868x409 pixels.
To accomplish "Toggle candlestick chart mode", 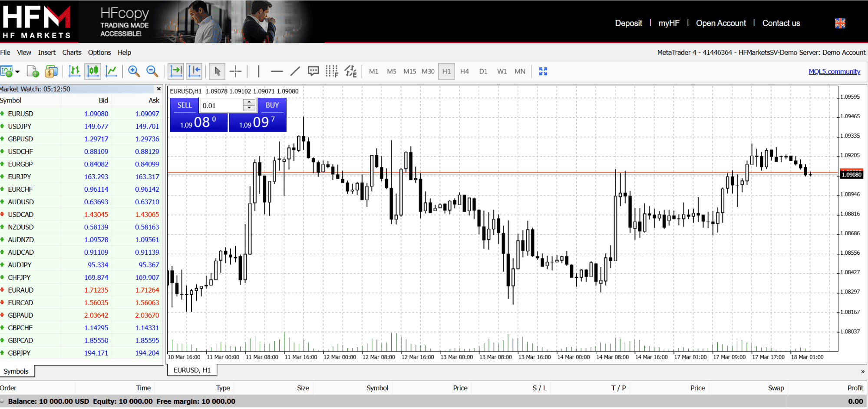I will (93, 71).
